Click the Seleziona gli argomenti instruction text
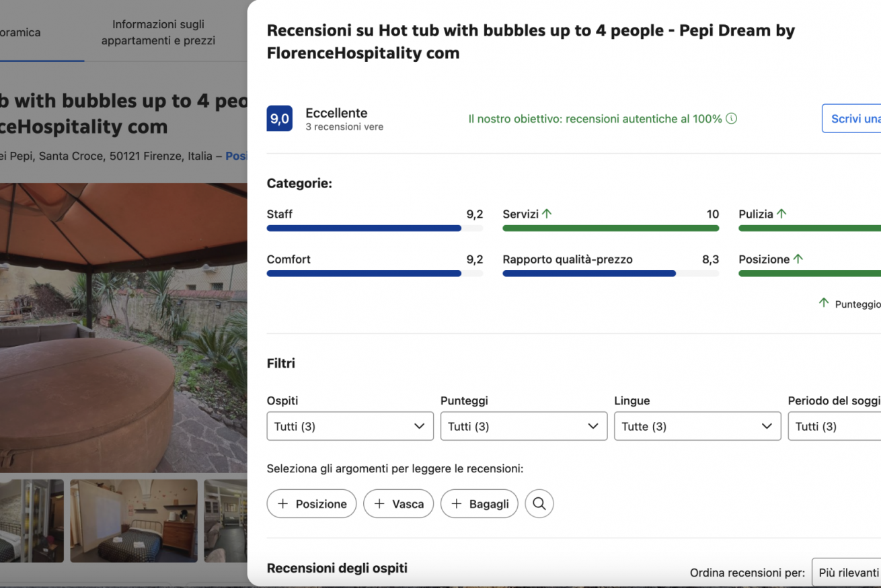This screenshot has width=881, height=588. point(395,468)
